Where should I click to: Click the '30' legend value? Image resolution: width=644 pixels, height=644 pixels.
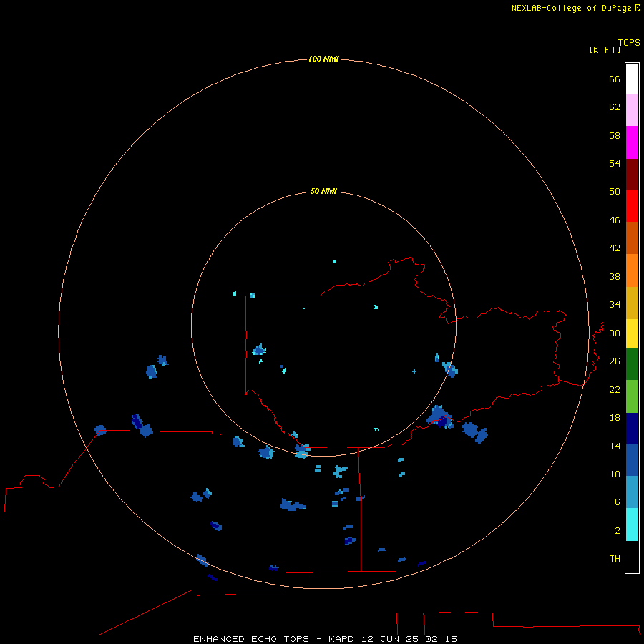tap(615, 333)
